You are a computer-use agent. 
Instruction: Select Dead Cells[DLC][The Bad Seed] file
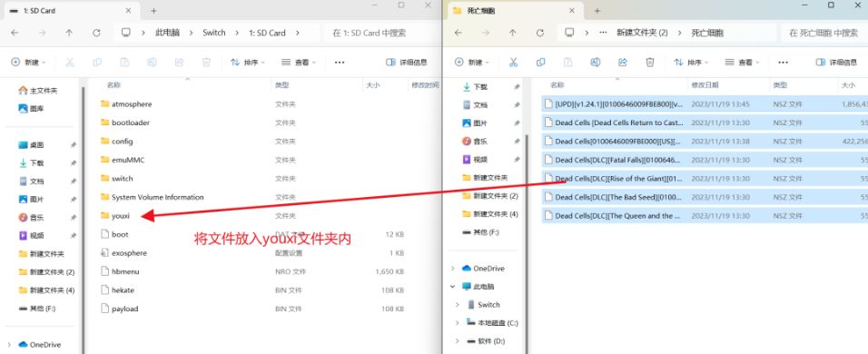[705, 197]
